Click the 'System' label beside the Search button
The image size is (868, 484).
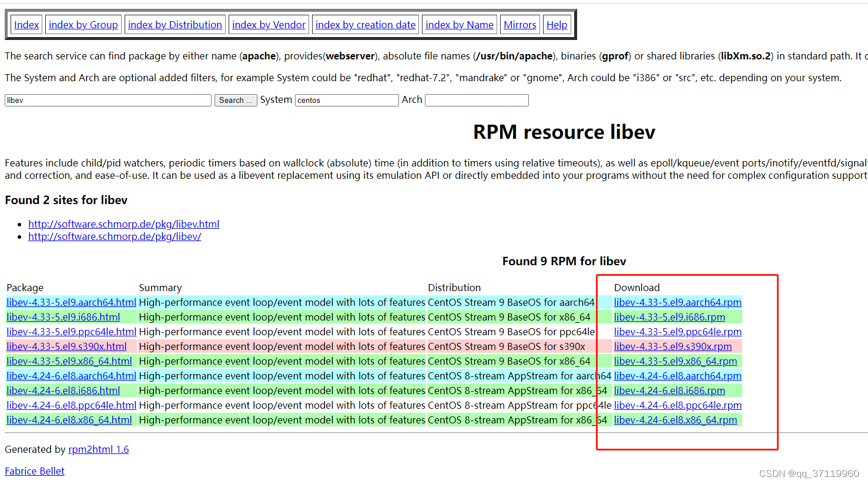[x=276, y=100]
